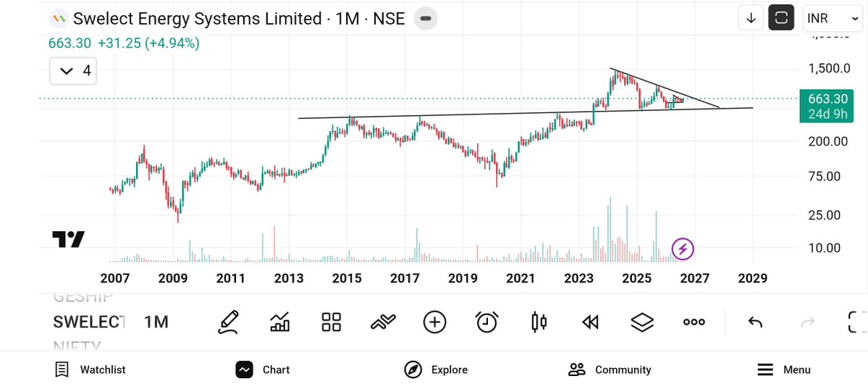
Task: Open the indicators chart icon
Action: [280, 322]
